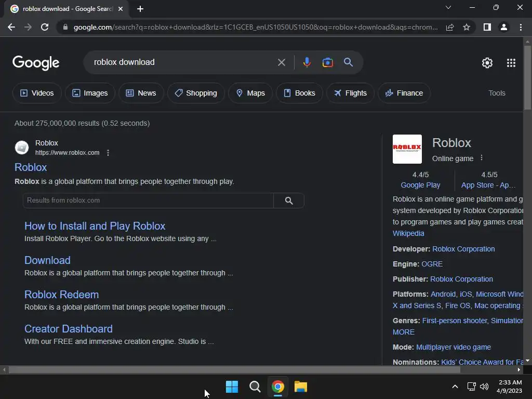Open the Google Play rating link
The height and width of the screenshot is (399, 532).
[x=420, y=185]
